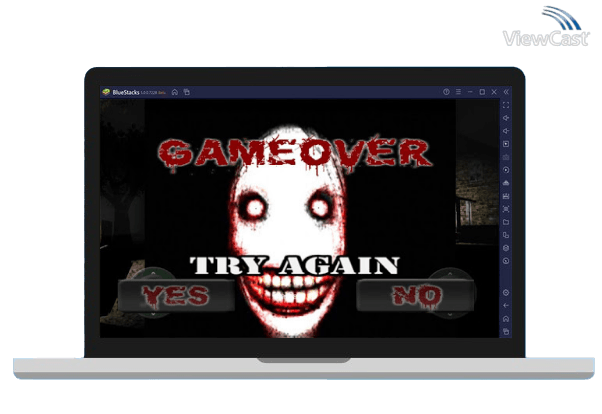Take a screenshot with the sidebar capture icon
Screen dimensions: 602x414
506,209
